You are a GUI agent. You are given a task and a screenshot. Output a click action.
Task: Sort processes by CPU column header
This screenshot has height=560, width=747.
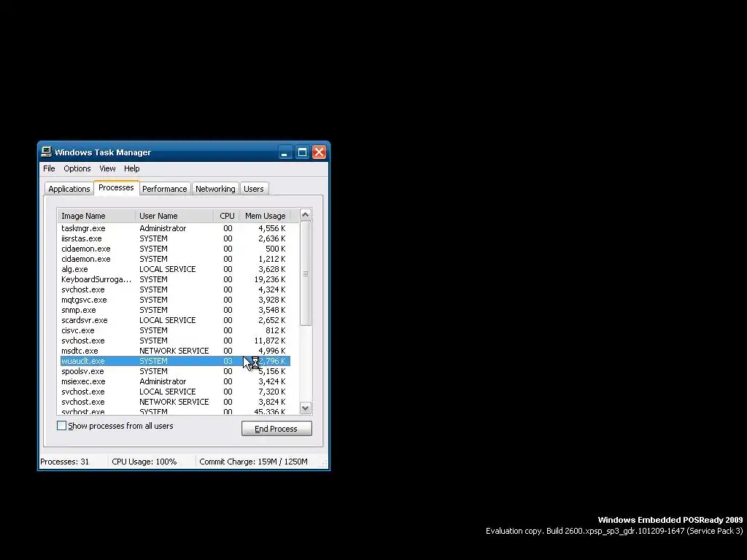click(227, 216)
